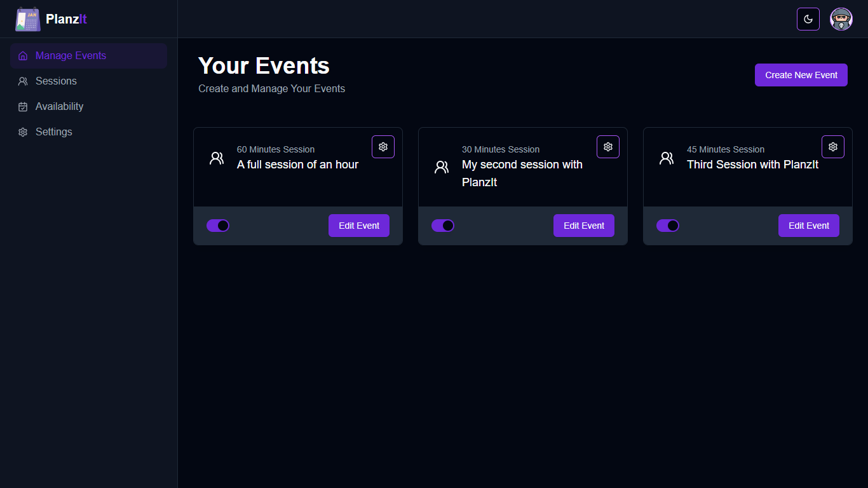Select Manage Events in the sidebar
Viewport: 868px width, 488px height.
click(71, 56)
